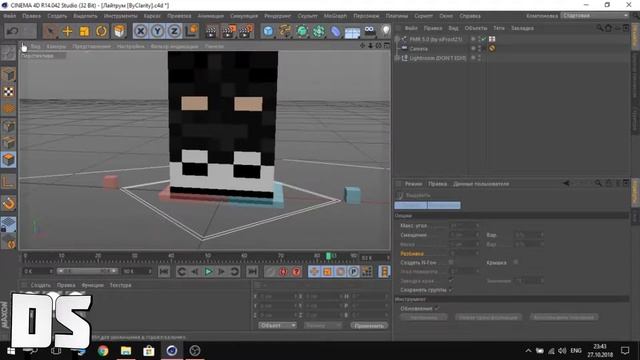Open the Объект coordinate mode dropdown

click(277, 325)
